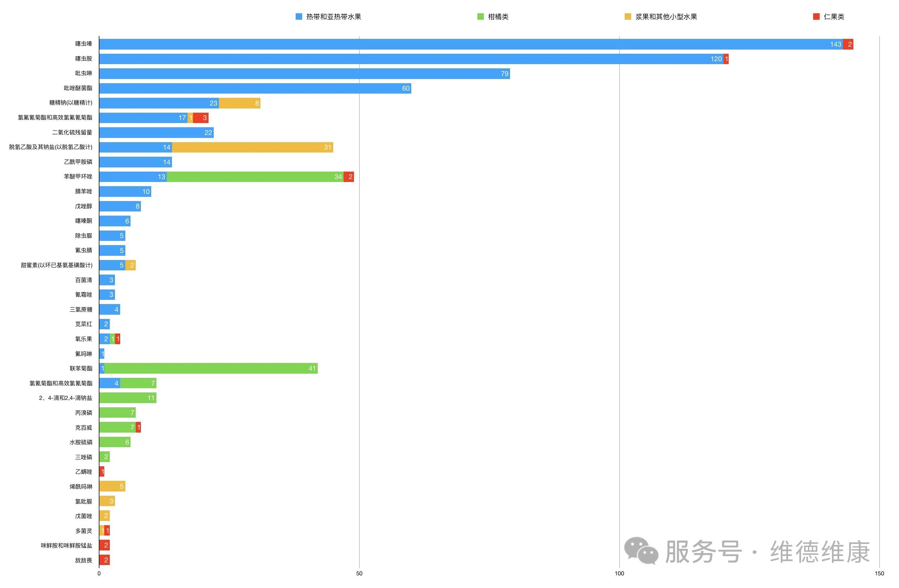
Task: Click the 服务号 · 维德维康 watermark text
Action: click(767, 552)
